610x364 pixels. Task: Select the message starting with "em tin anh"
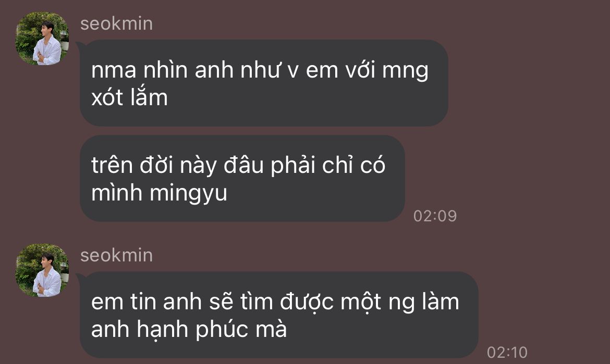pos(279,315)
